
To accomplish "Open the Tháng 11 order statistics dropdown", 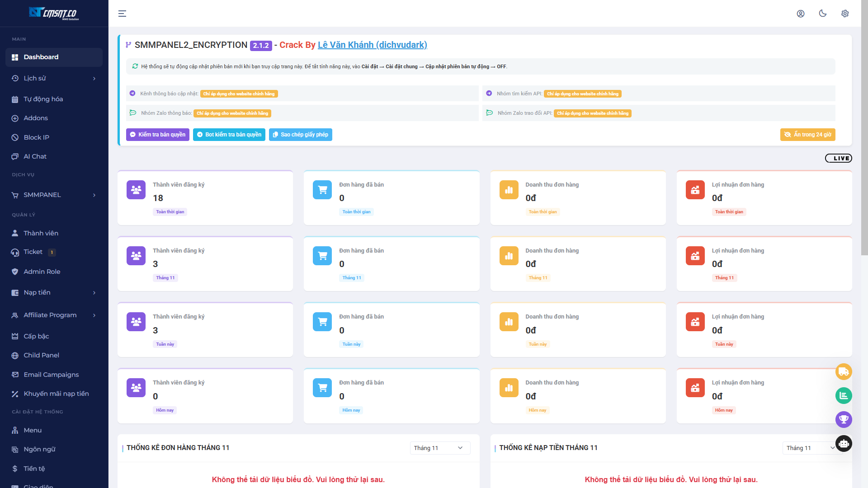I will tap(439, 448).
